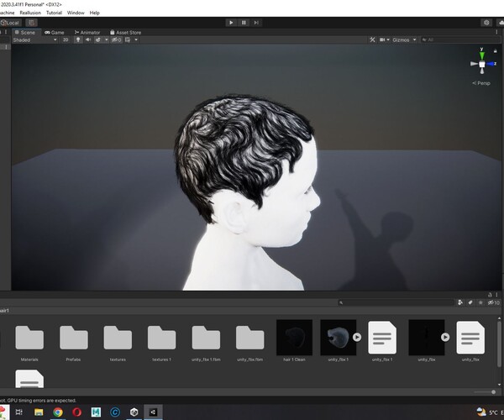Open the Window menu
Screen dimensions: 504x420
click(x=76, y=13)
